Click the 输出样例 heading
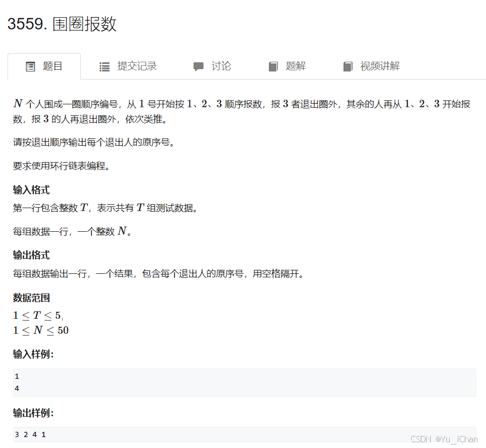Viewport: 486px width, 448px height. coord(33,413)
